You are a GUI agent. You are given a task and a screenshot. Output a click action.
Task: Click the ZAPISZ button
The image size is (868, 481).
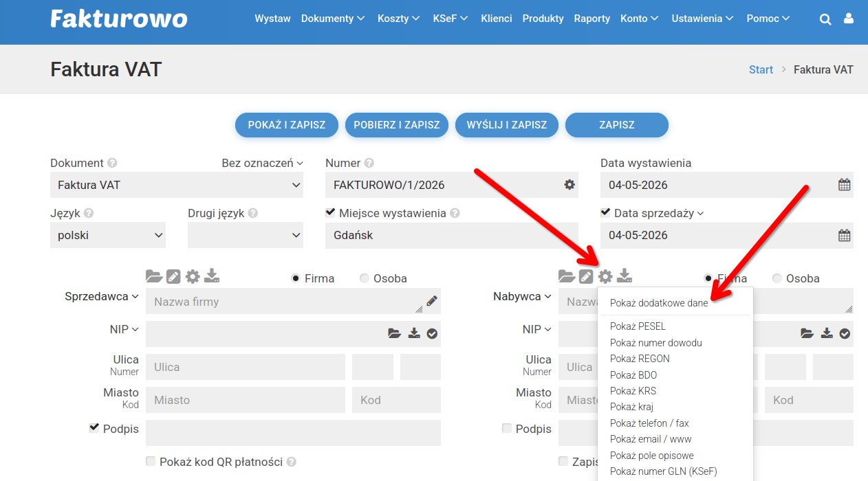click(617, 125)
